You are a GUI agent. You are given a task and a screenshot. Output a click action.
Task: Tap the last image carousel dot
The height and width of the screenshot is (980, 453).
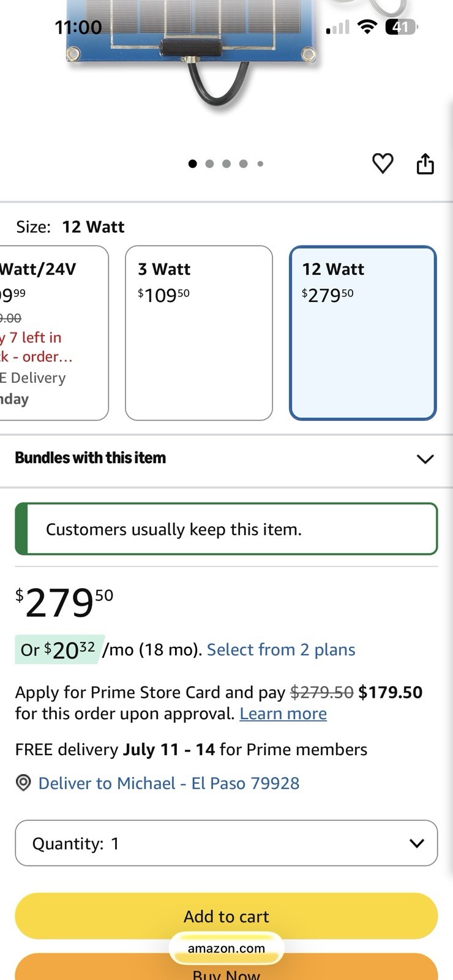[x=260, y=164]
